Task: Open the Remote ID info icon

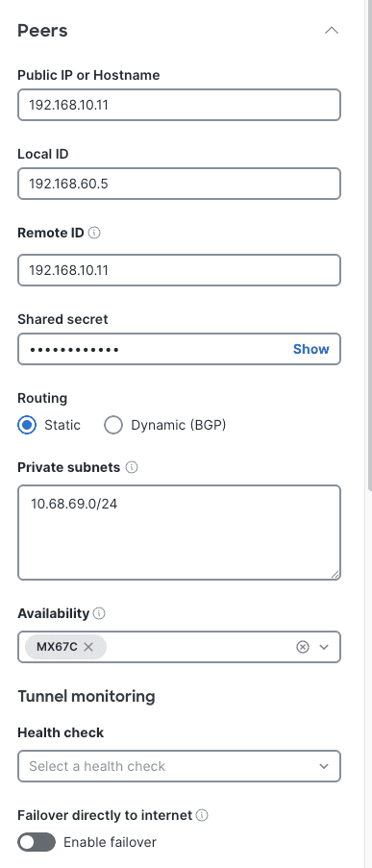Action: pyautogui.click(x=94, y=233)
